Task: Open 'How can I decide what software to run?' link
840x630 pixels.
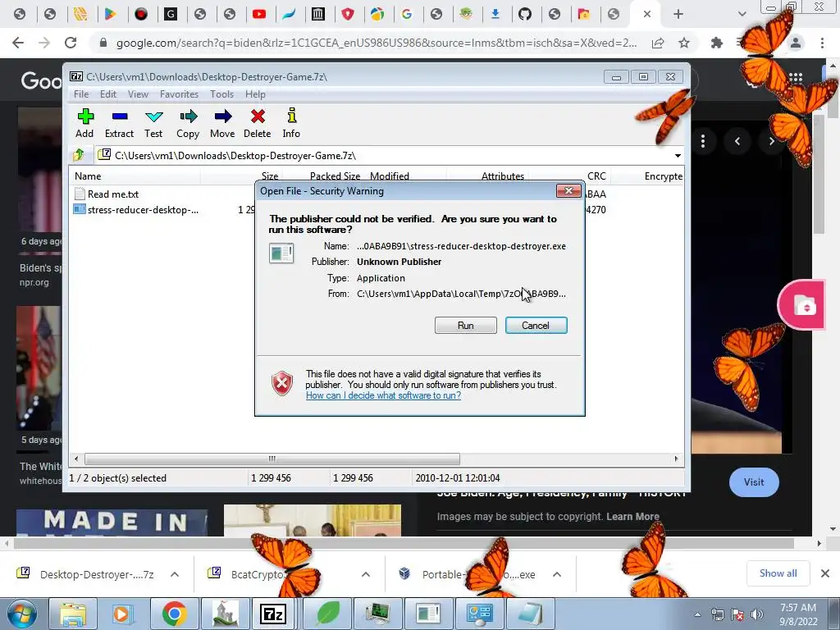Action: point(384,395)
